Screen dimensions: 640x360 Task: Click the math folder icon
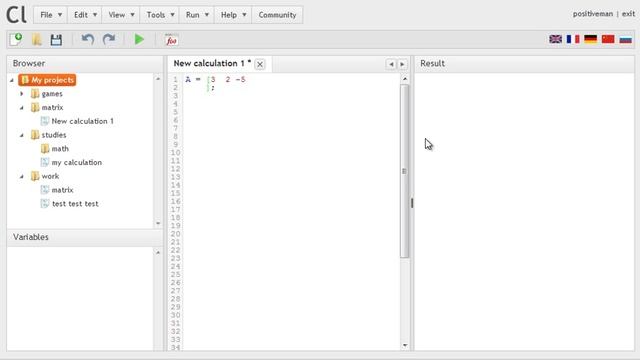coord(45,149)
